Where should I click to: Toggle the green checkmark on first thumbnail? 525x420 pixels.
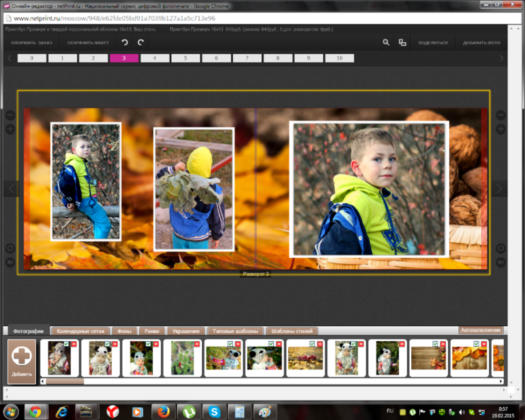[66, 344]
